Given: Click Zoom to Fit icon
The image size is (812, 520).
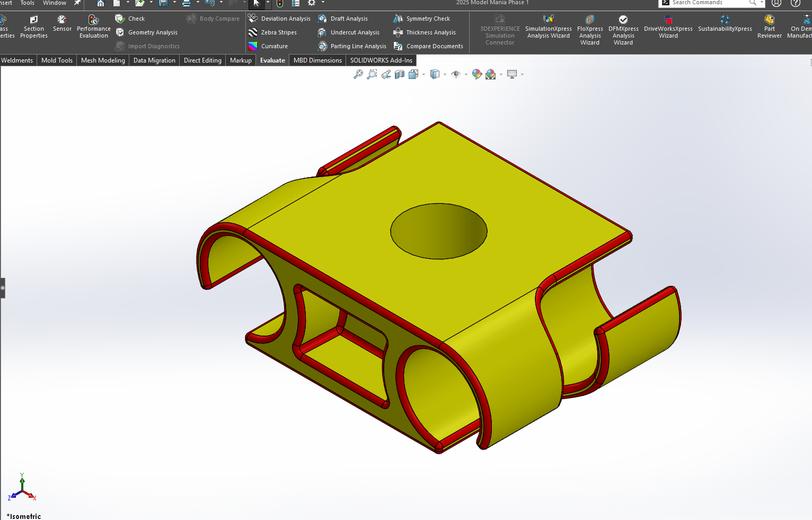Looking at the screenshot, I should [358, 74].
